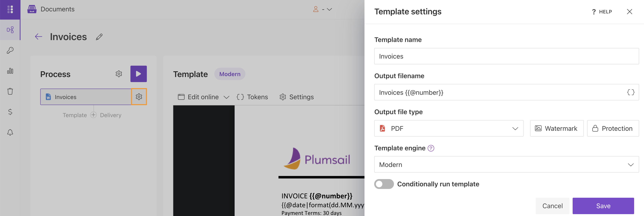
Task: Click the Protection button
Action: (x=613, y=128)
